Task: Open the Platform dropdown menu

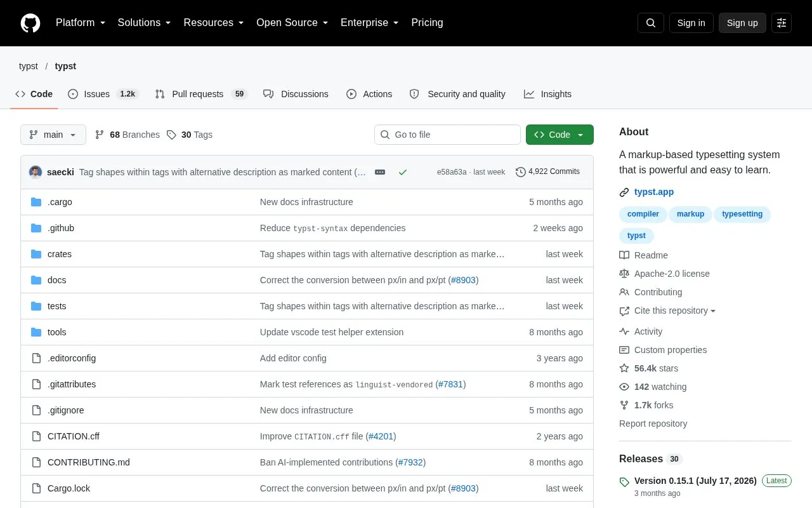Action: [x=80, y=23]
